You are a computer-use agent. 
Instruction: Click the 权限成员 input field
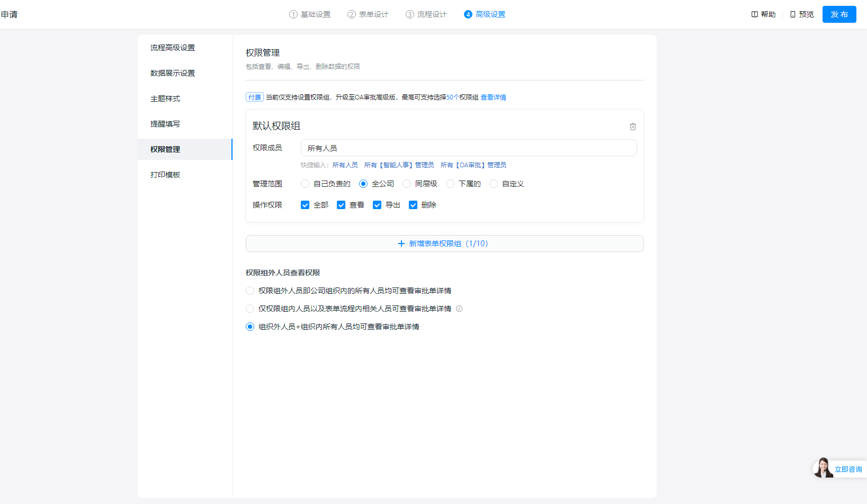469,148
